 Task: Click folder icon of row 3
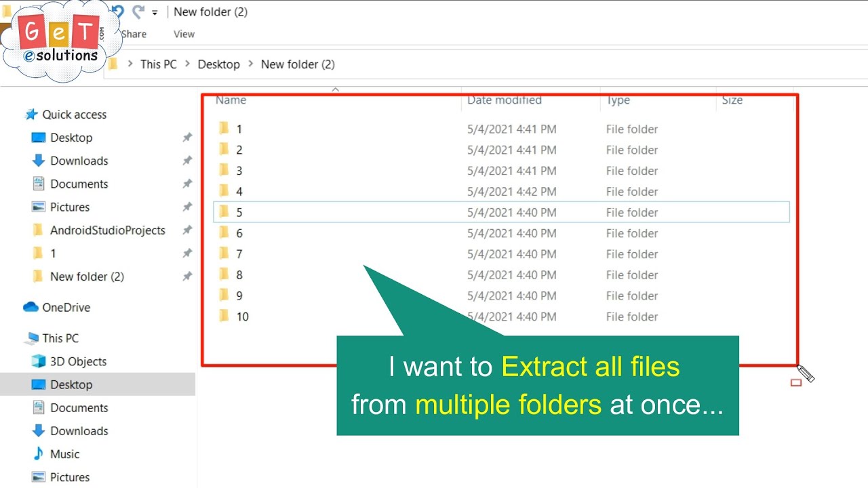(224, 169)
